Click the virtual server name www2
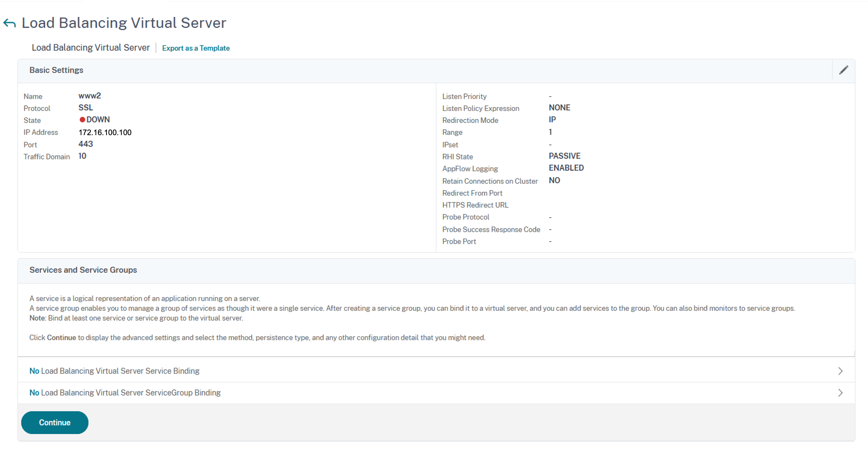 click(x=90, y=96)
